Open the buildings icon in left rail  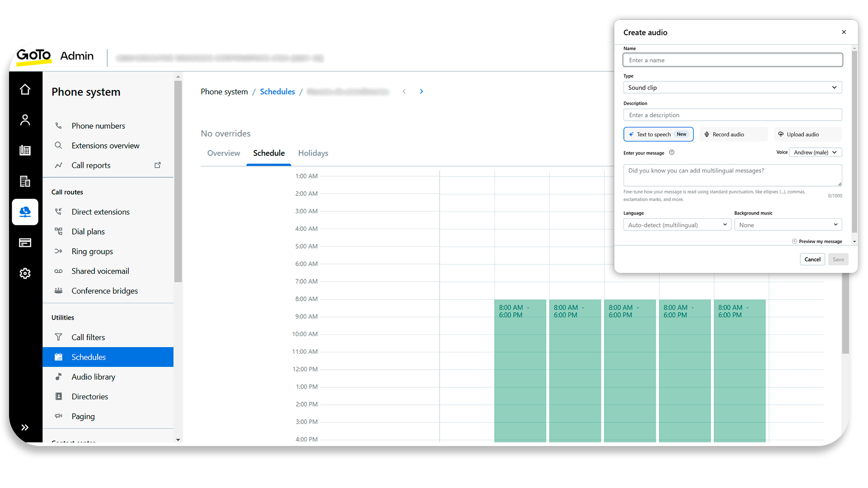click(25, 181)
